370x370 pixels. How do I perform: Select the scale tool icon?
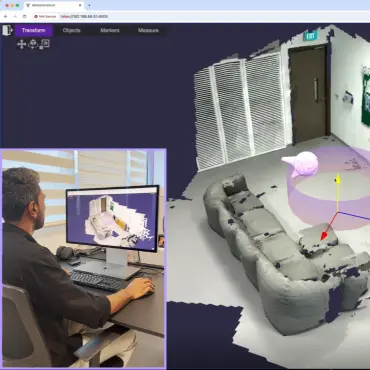point(44,44)
